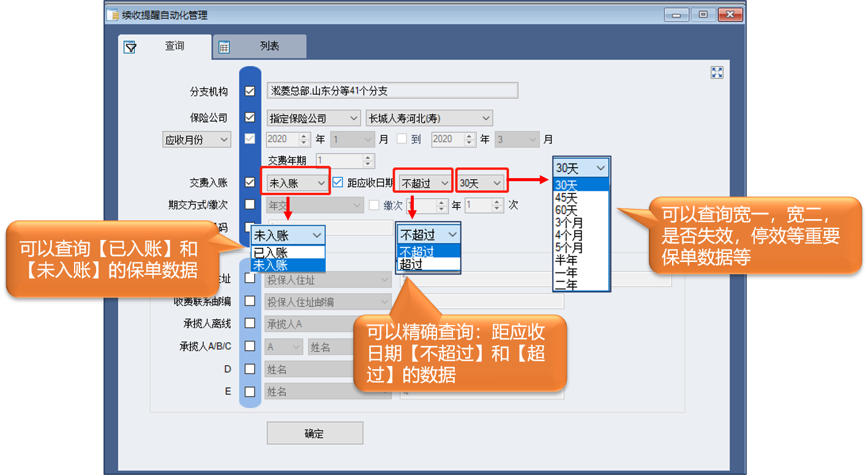This screenshot has width=868, height=475.
Task: Toggle the 期交方式/缴次 checkbox
Action: point(250,204)
